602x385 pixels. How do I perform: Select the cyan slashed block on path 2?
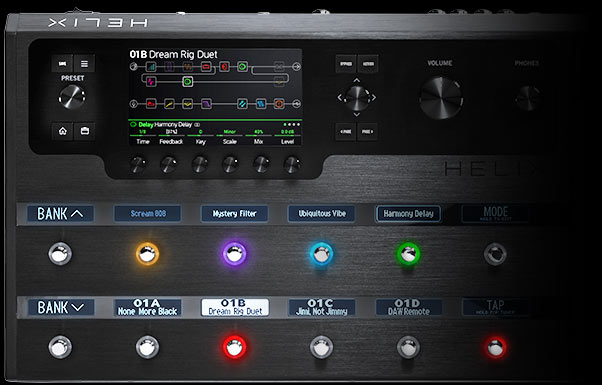pos(242,104)
